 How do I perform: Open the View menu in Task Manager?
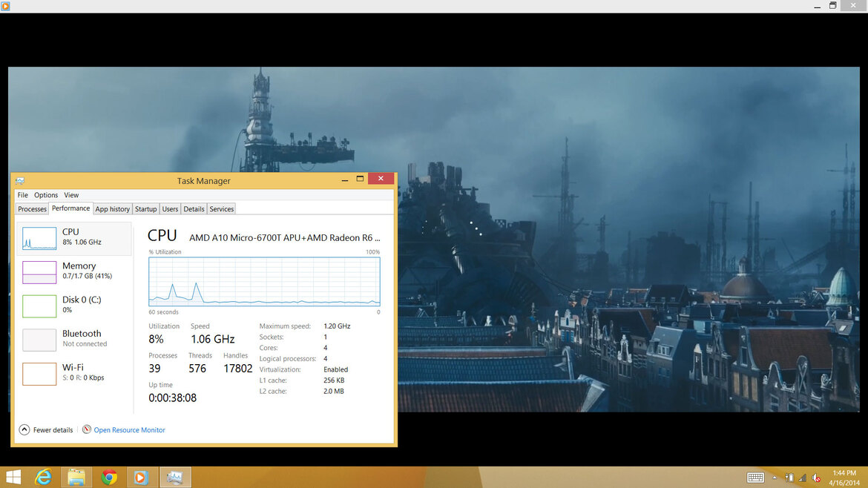tap(71, 195)
